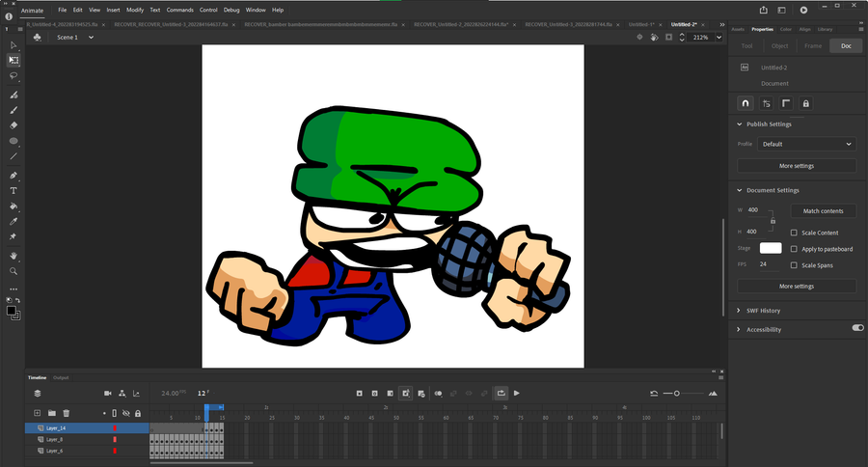This screenshot has height=467, width=868.
Task: Select the Oval shape tool
Action: (x=14, y=141)
